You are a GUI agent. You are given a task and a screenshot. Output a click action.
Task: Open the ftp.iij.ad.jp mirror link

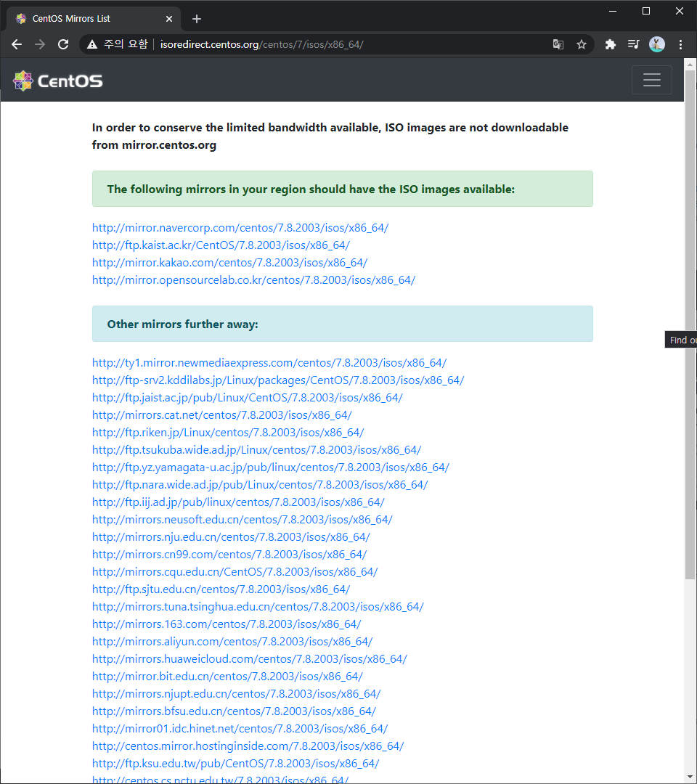(238, 502)
